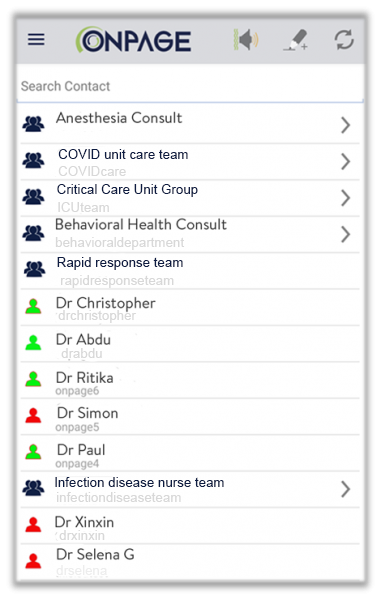Viewport: 381px width, 600px height.
Task: Click Rapid response team group icon
Action: coord(34,269)
